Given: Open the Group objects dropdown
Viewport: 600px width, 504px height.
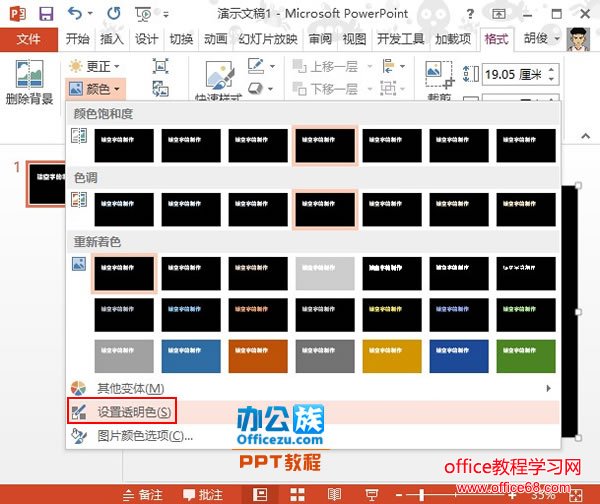Looking at the screenshot, I should [x=393, y=89].
